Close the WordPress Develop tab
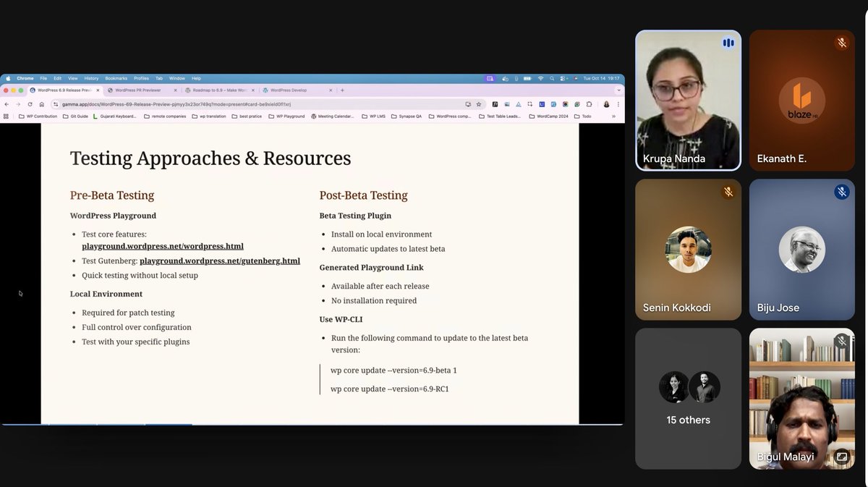868x487 pixels. click(x=331, y=90)
